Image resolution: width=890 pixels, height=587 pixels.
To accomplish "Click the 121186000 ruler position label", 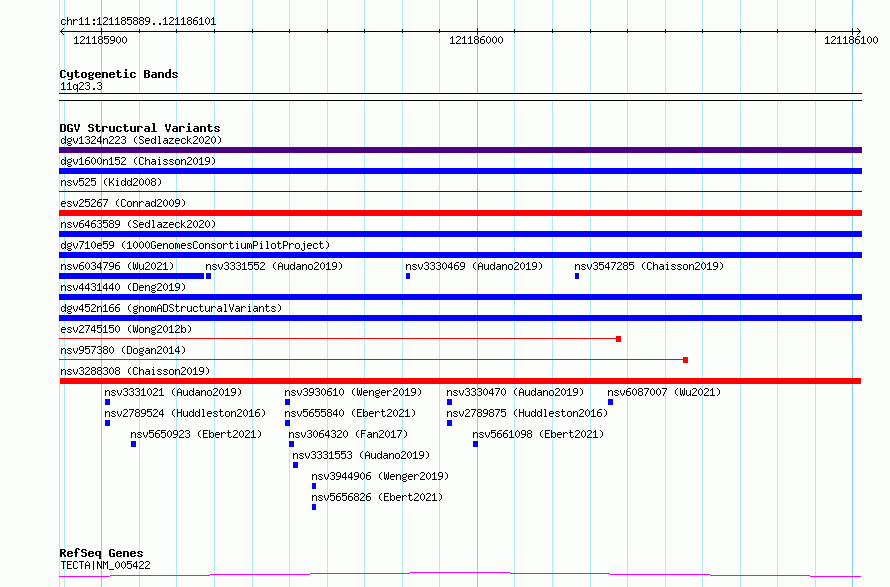I will (x=476, y=40).
